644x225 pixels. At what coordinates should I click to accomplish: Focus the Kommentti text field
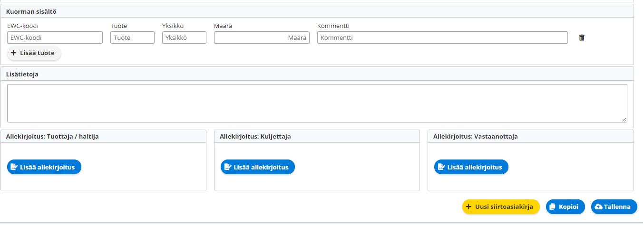click(442, 37)
